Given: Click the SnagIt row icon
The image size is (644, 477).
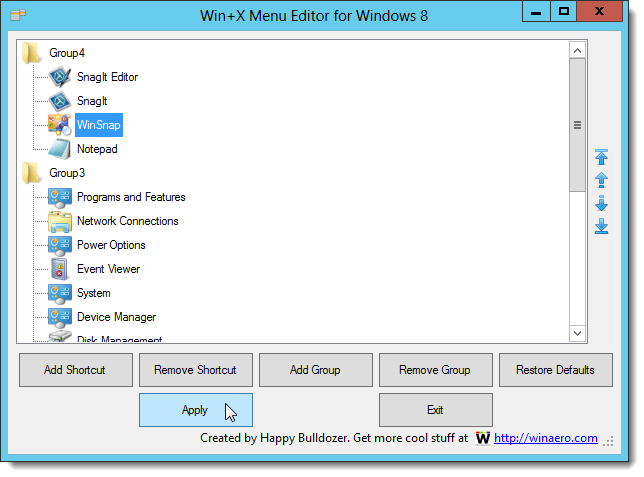Looking at the screenshot, I should [x=60, y=101].
